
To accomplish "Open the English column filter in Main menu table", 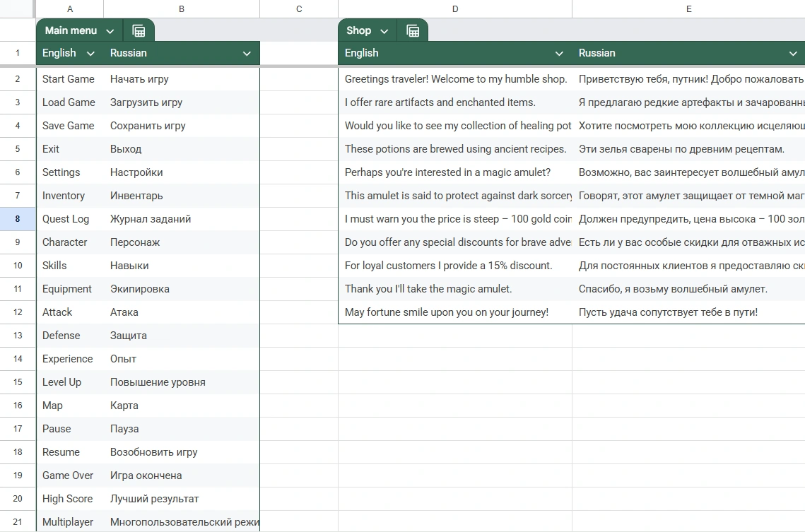I will click(90, 54).
